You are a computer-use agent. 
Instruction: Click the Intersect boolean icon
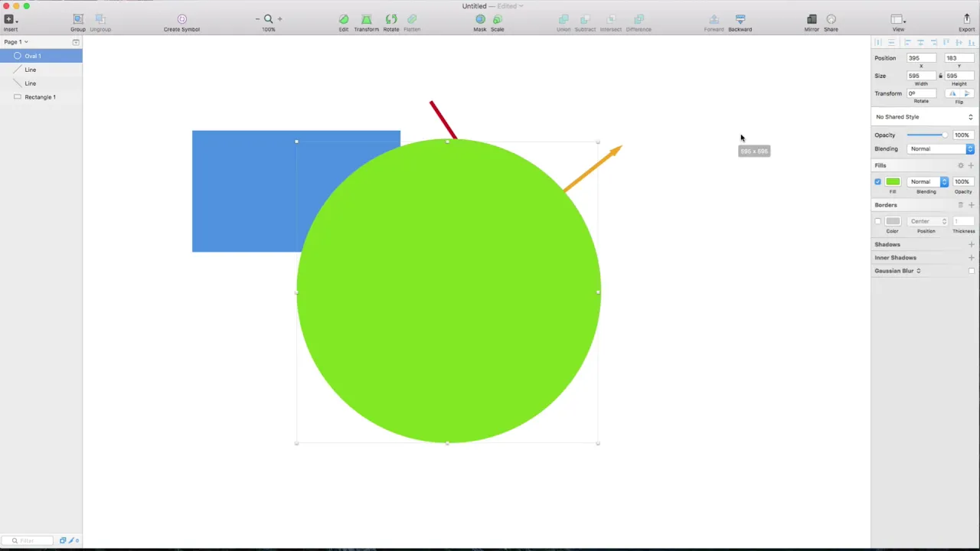[x=611, y=19]
